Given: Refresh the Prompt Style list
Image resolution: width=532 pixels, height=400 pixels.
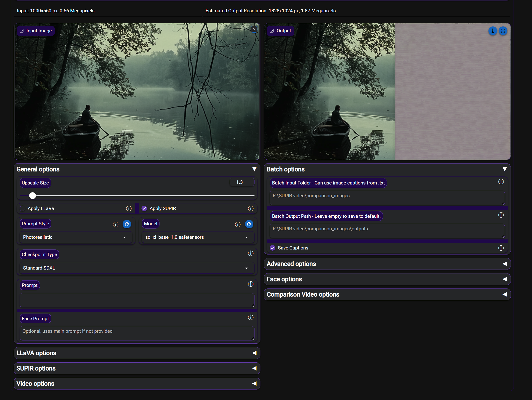Looking at the screenshot, I should pos(127,224).
